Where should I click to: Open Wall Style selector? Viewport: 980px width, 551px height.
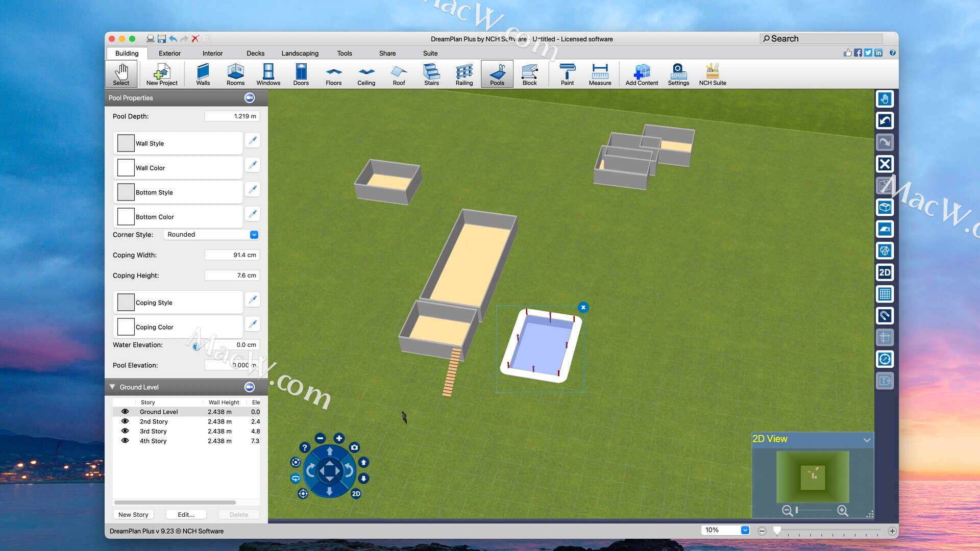[x=178, y=143]
